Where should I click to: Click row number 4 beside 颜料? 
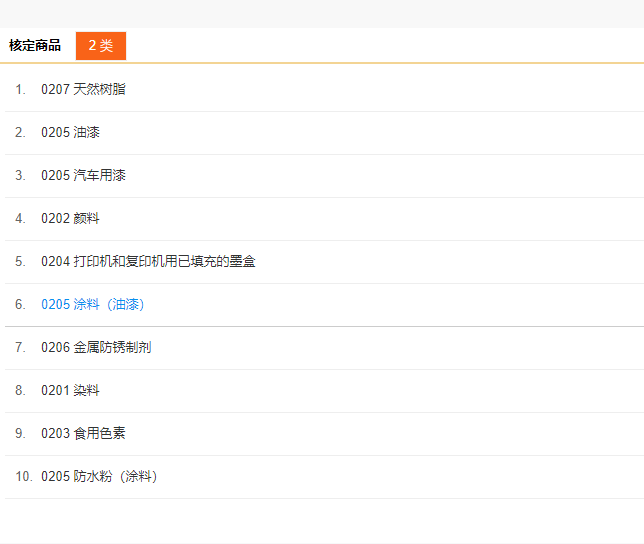pyautogui.click(x=20, y=218)
